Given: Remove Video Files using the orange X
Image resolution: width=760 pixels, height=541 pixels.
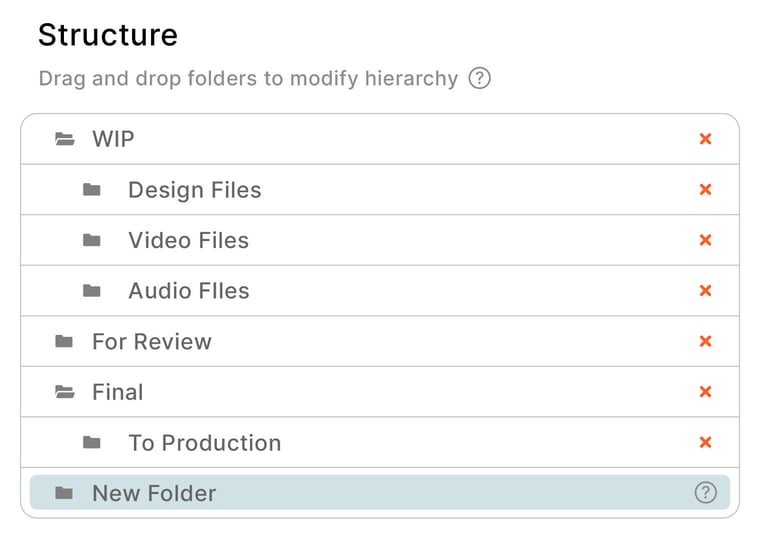Looking at the screenshot, I should (x=705, y=240).
